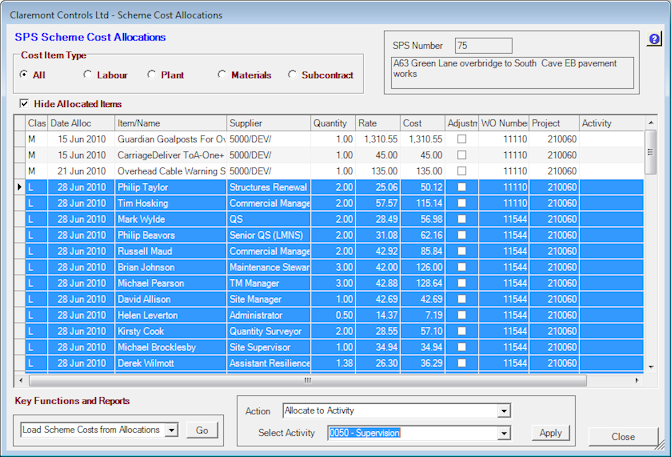Click the Project column header
671x457 pixels.
point(554,123)
